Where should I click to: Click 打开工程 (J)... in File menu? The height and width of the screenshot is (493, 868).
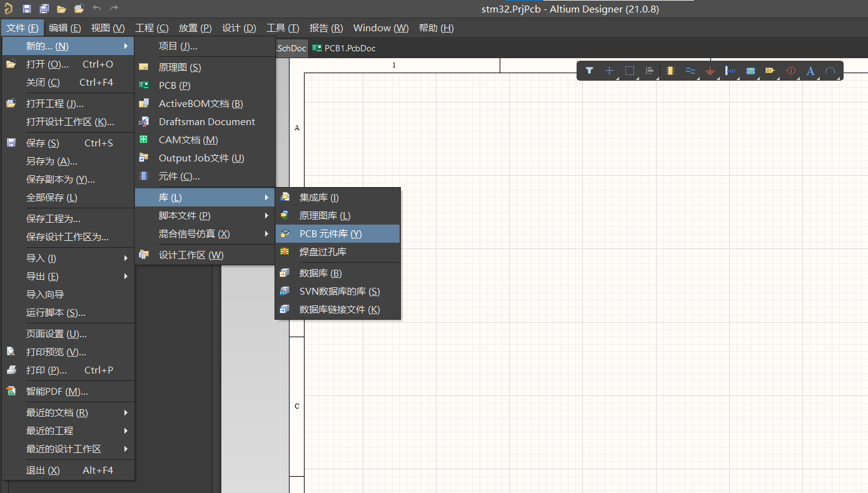(x=68, y=104)
